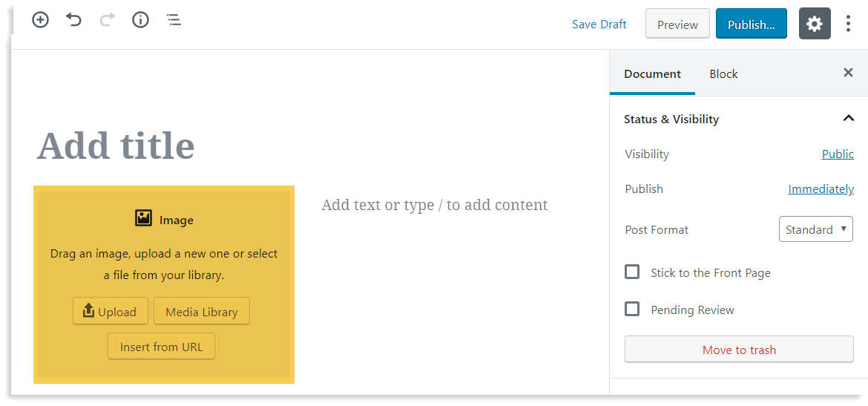Screen dimensions: 868x406
Task: Click the Publish button
Action: point(751,24)
